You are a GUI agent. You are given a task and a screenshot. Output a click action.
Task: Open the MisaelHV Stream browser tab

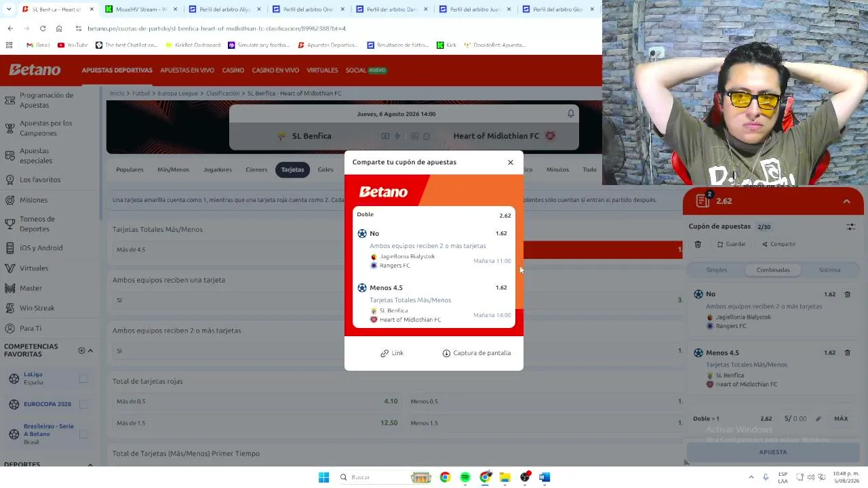(141, 9)
